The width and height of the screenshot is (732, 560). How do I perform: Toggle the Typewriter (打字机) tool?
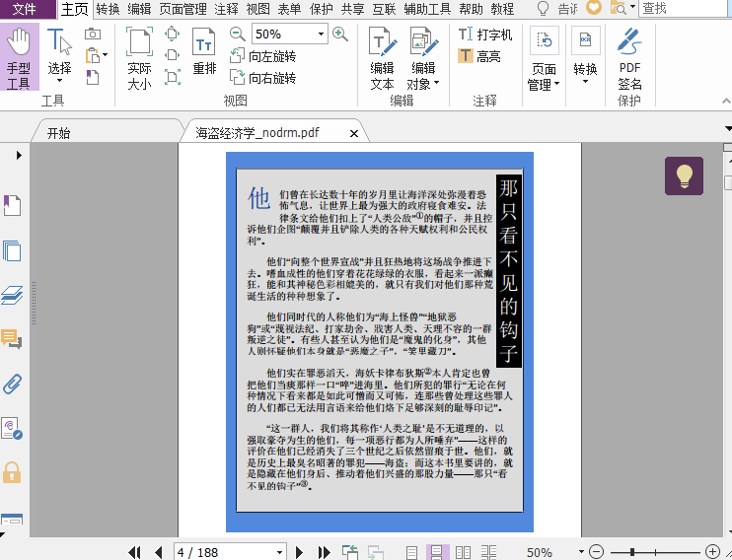coord(484,34)
